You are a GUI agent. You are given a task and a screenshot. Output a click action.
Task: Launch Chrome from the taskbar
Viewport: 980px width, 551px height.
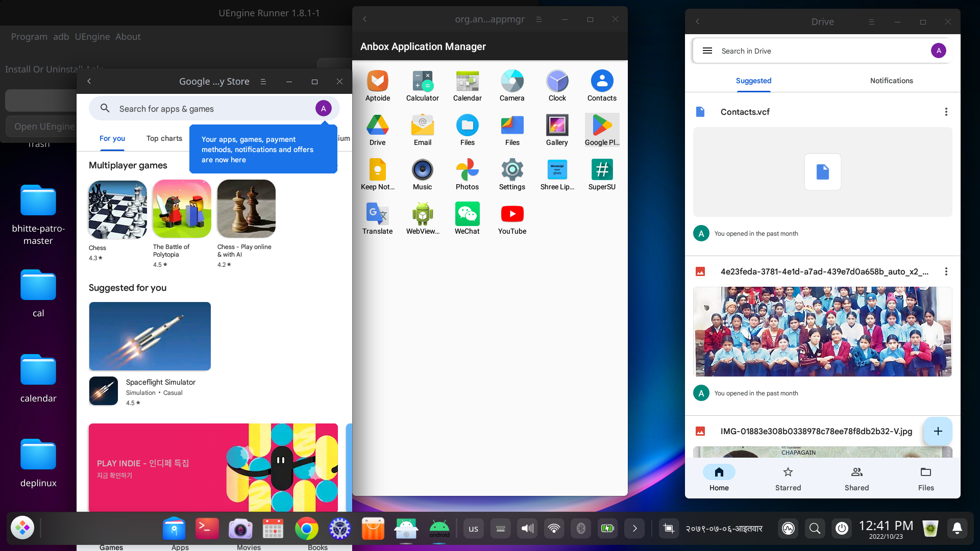coord(306,528)
